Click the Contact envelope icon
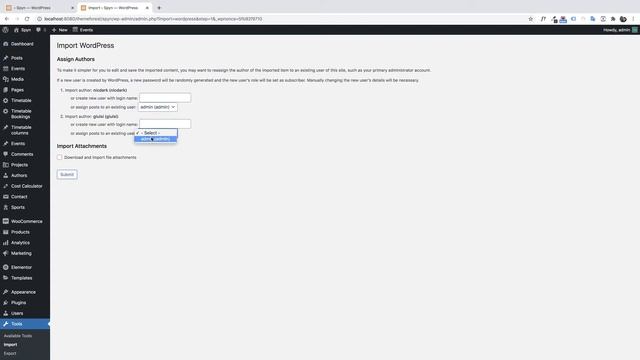The width and height of the screenshot is (640, 360). [x=6, y=197]
